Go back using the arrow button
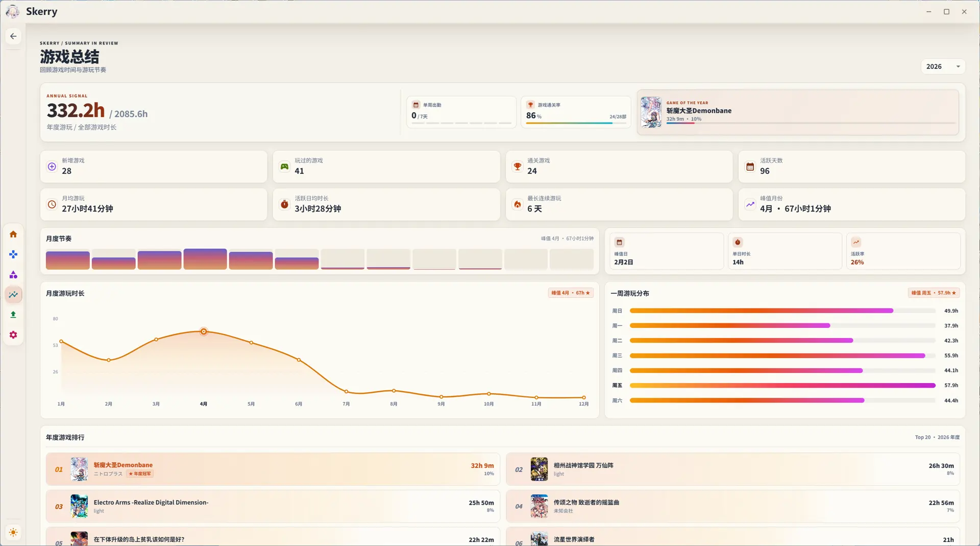This screenshot has width=980, height=546. pos(13,36)
